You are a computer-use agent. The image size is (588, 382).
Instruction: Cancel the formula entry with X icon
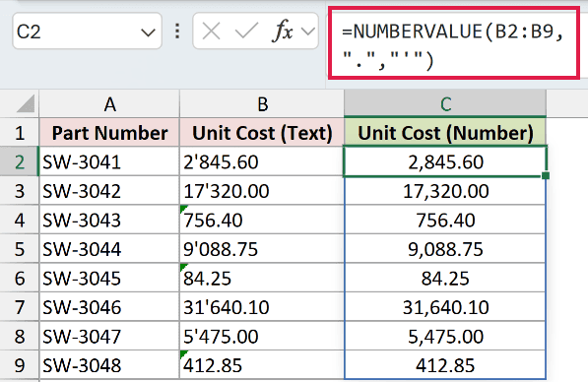pos(211,32)
